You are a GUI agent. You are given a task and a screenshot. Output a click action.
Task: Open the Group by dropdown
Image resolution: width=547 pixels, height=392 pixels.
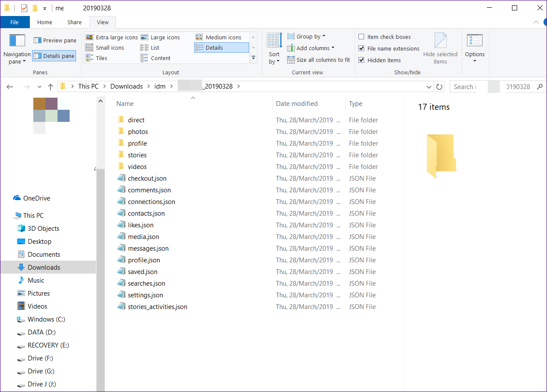click(307, 37)
